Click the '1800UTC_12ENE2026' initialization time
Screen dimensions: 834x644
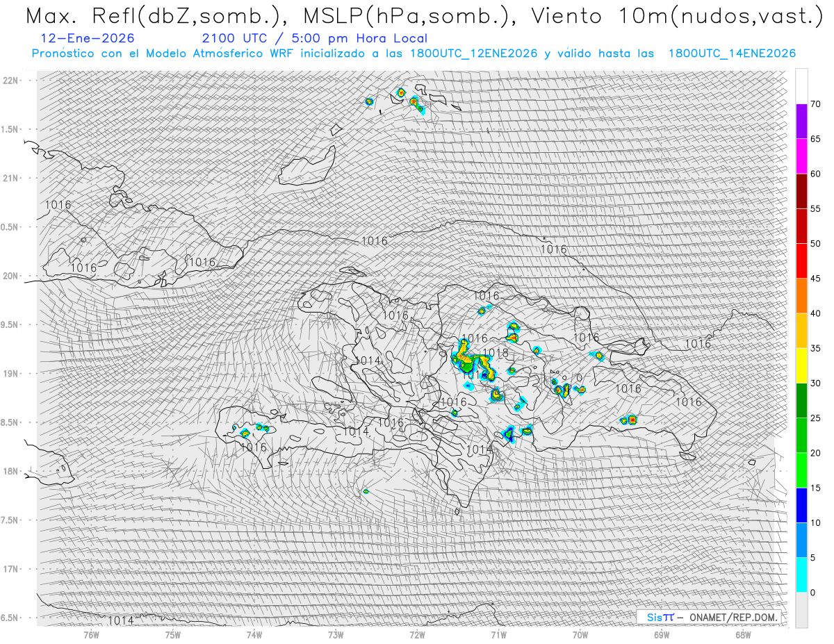click(x=473, y=53)
